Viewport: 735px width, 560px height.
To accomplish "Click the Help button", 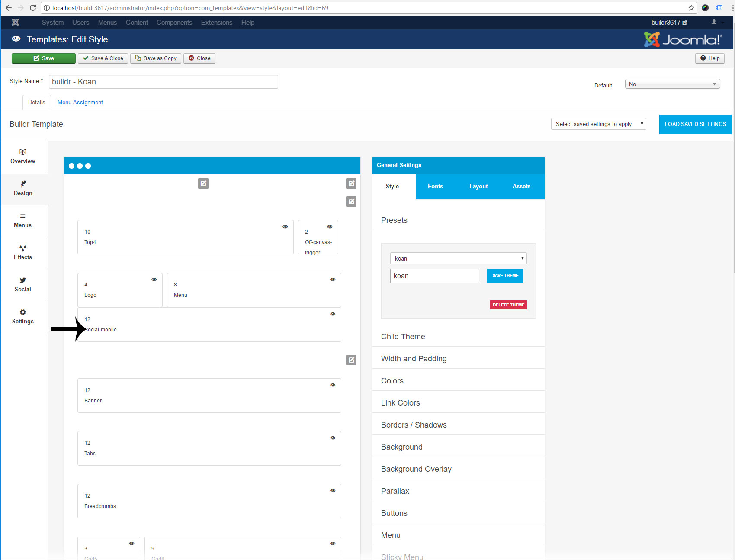I will point(710,58).
